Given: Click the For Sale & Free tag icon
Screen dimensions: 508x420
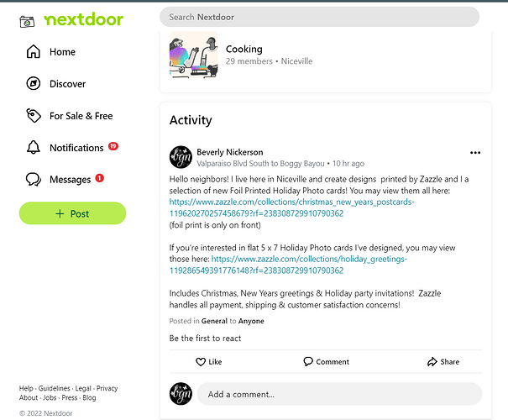Looking at the screenshot, I should [x=34, y=116].
